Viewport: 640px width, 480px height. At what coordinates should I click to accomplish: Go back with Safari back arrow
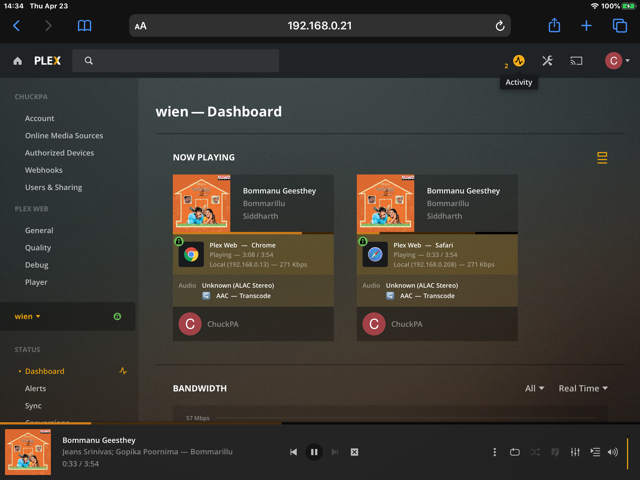pos(16,26)
